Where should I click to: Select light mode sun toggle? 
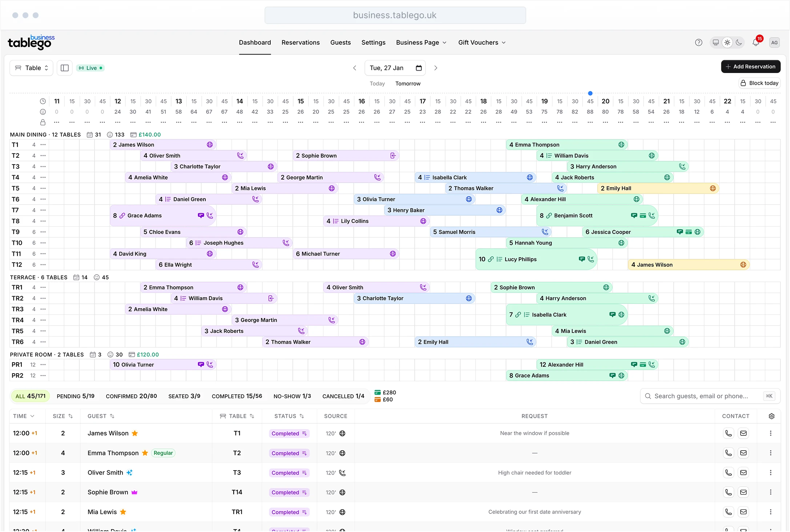pyautogui.click(x=727, y=43)
